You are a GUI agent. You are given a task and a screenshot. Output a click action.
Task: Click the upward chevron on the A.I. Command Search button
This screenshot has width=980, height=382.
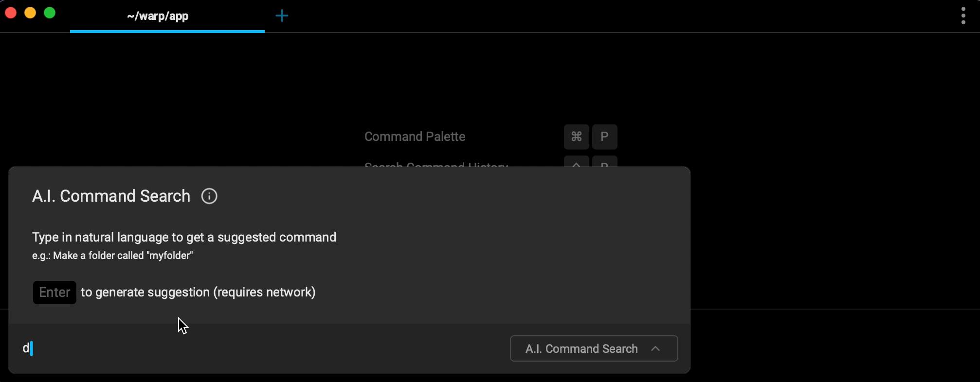tap(655, 348)
